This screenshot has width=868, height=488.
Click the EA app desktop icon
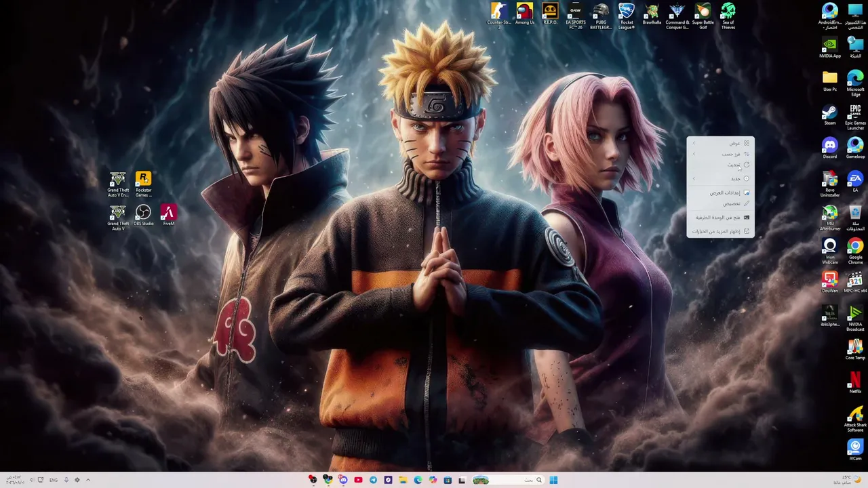coord(855,181)
